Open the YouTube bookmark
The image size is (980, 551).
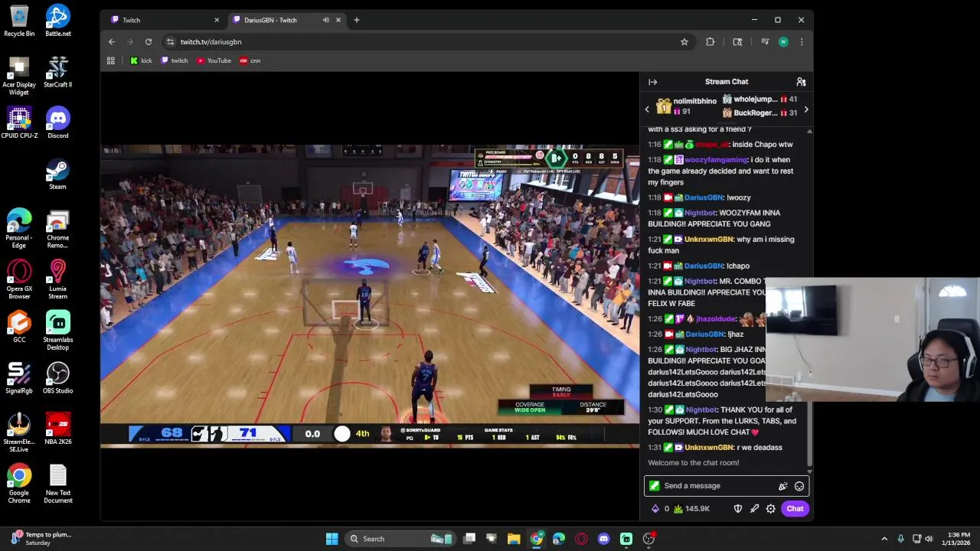point(214,60)
